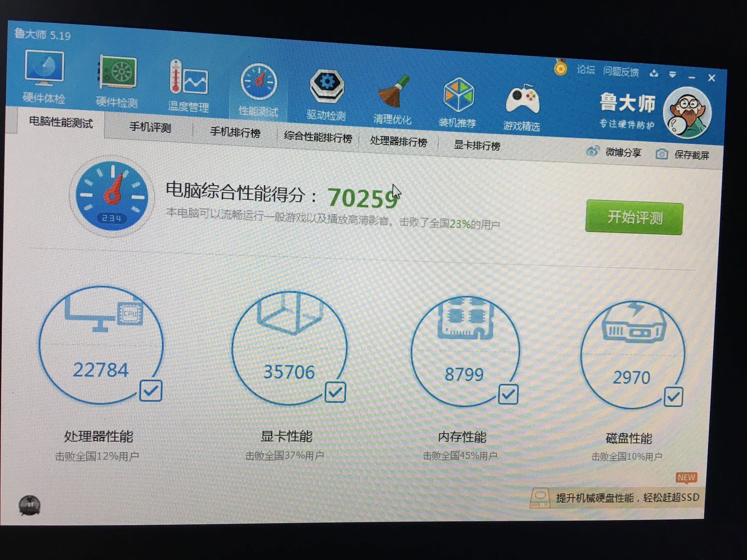Toggle the 磁盘性能 disk test checkbox
The image size is (747, 560).
(673, 397)
